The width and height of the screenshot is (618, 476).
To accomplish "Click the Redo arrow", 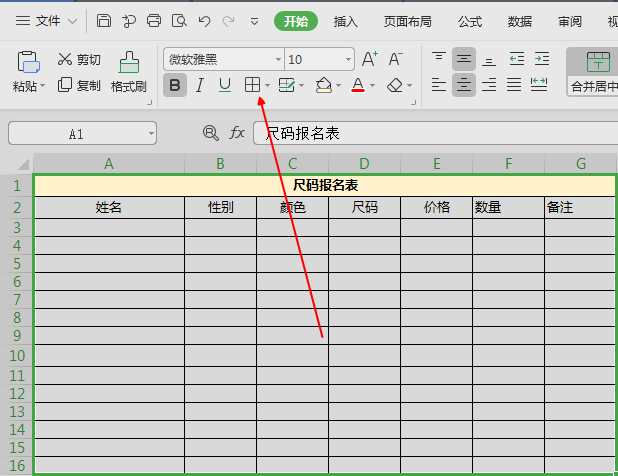I will [229, 20].
